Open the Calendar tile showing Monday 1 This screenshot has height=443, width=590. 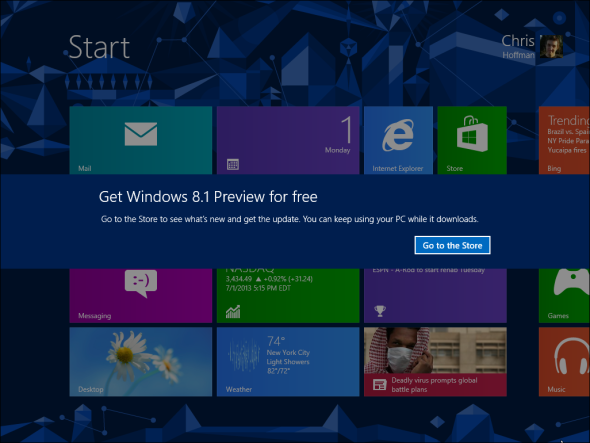click(288, 140)
